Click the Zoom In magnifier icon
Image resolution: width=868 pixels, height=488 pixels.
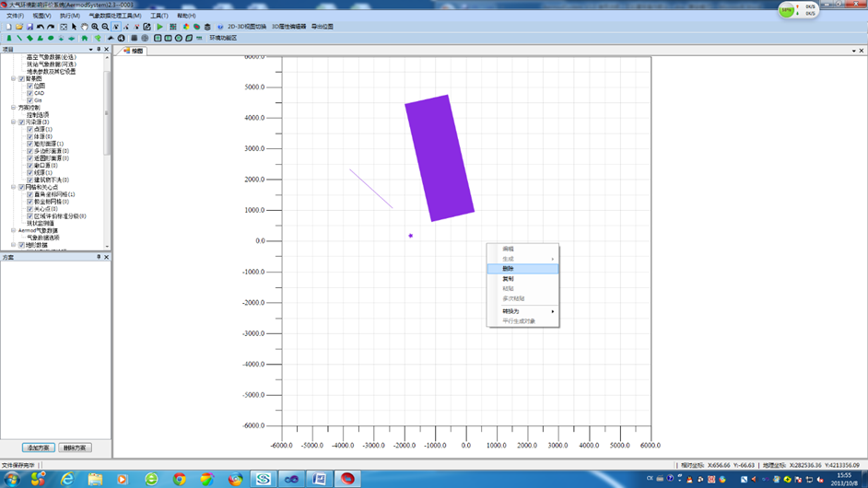pyautogui.click(x=95, y=27)
